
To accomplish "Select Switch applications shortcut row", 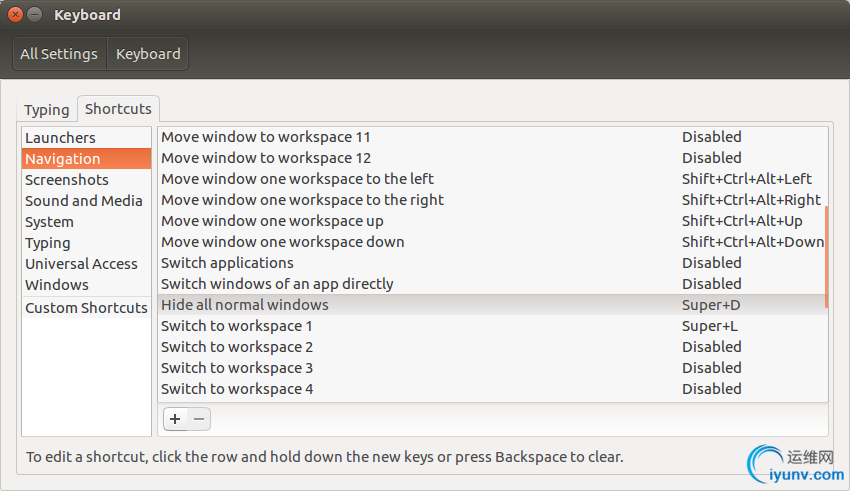I will (492, 263).
